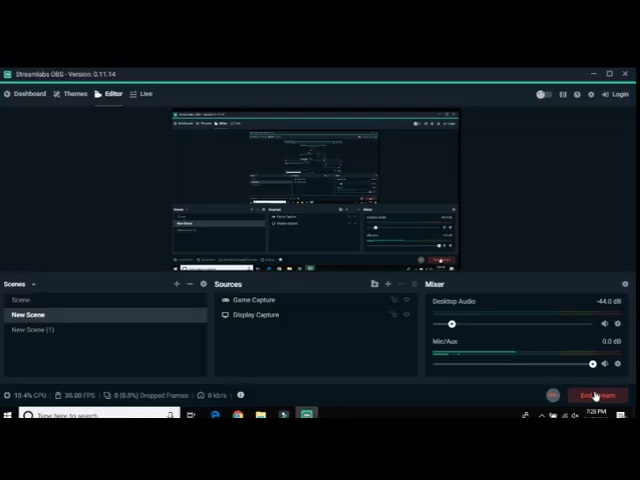The width and height of the screenshot is (640, 480).
Task: Click the REC record button
Action: [553, 395]
